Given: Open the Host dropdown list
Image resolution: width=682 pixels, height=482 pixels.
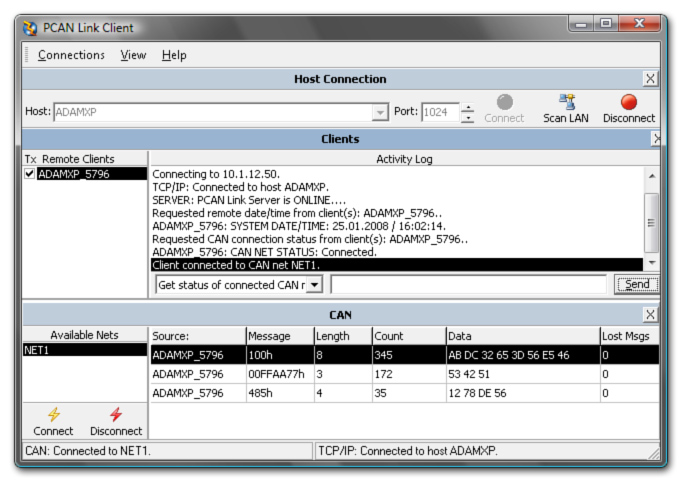Looking at the screenshot, I should [x=380, y=113].
